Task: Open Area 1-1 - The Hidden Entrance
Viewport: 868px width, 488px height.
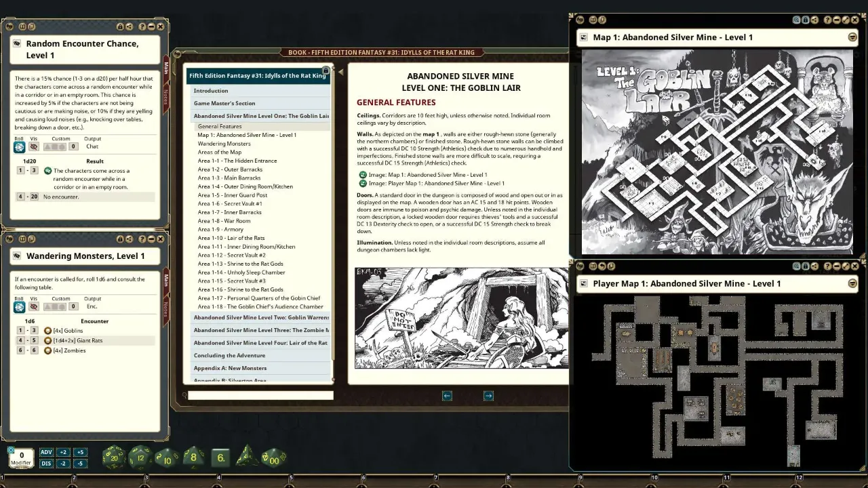Action: 237,161
